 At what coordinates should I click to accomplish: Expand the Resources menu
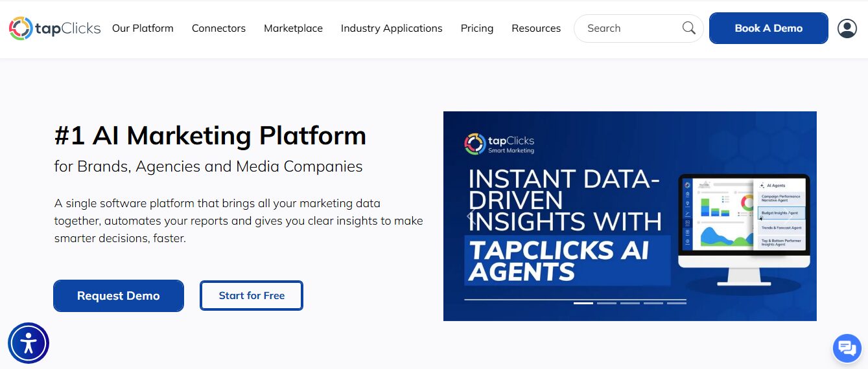click(536, 28)
